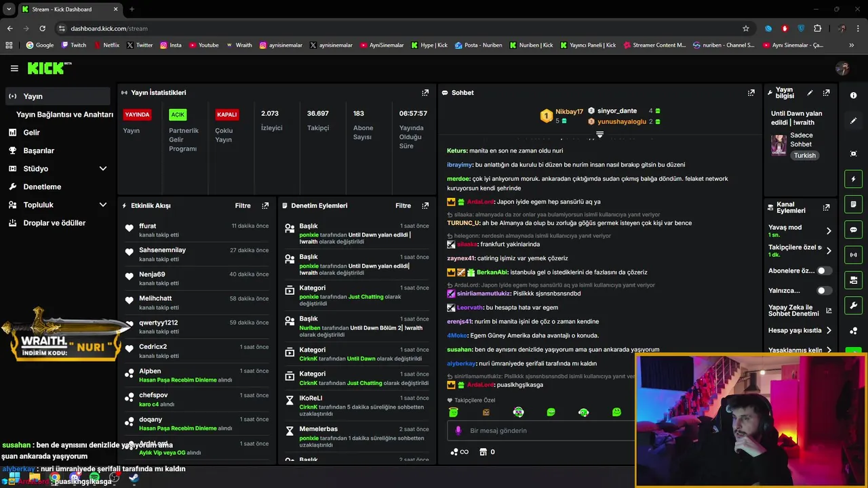The height and width of the screenshot is (488, 868).
Task: Pop out the Etkinlik Akışı panel
Action: coord(265,205)
